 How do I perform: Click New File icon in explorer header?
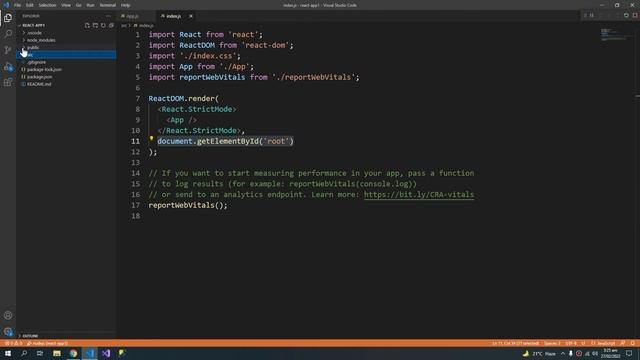[x=87, y=25]
